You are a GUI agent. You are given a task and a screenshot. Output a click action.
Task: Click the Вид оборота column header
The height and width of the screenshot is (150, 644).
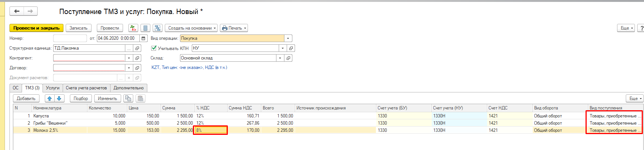coord(560,108)
